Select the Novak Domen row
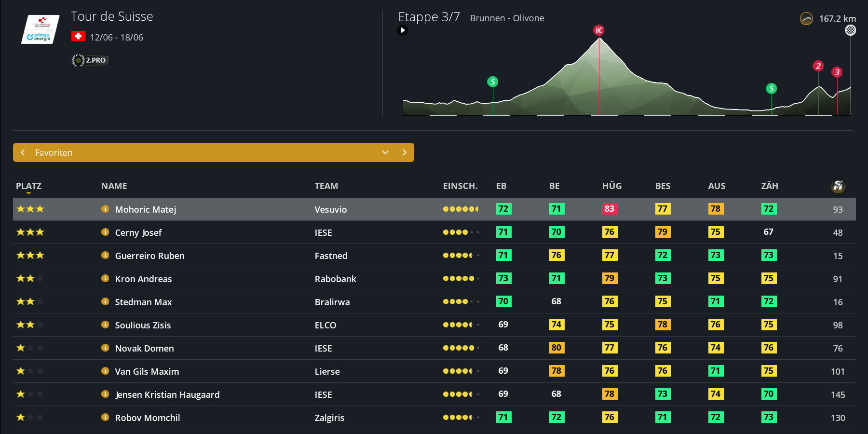Viewport: 868px width, 434px height. [x=144, y=348]
